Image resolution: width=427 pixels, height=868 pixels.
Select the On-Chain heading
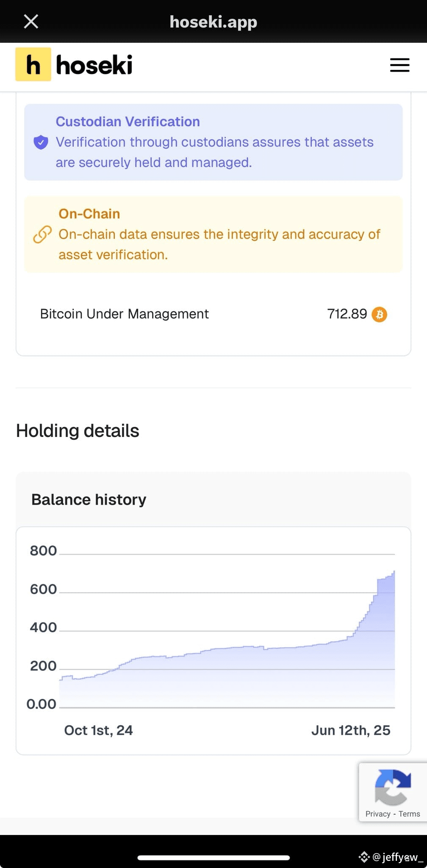(89, 214)
